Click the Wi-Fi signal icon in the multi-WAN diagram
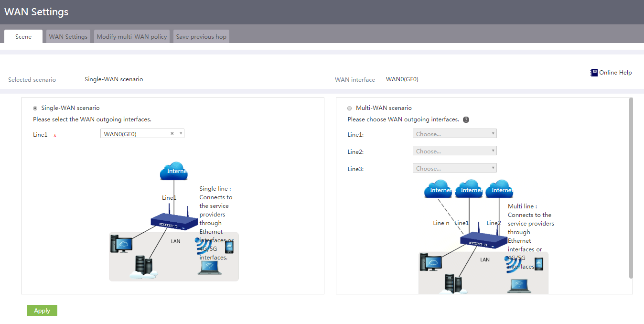The image size is (644, 324). pyautogui.click(x=514, y=264)
